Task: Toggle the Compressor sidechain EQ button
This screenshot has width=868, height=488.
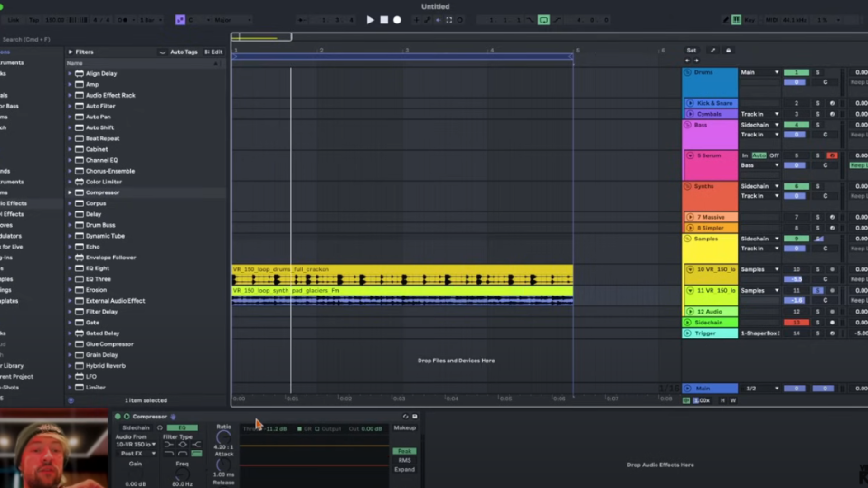Action: pyautogui.click(x=182, y=427)
